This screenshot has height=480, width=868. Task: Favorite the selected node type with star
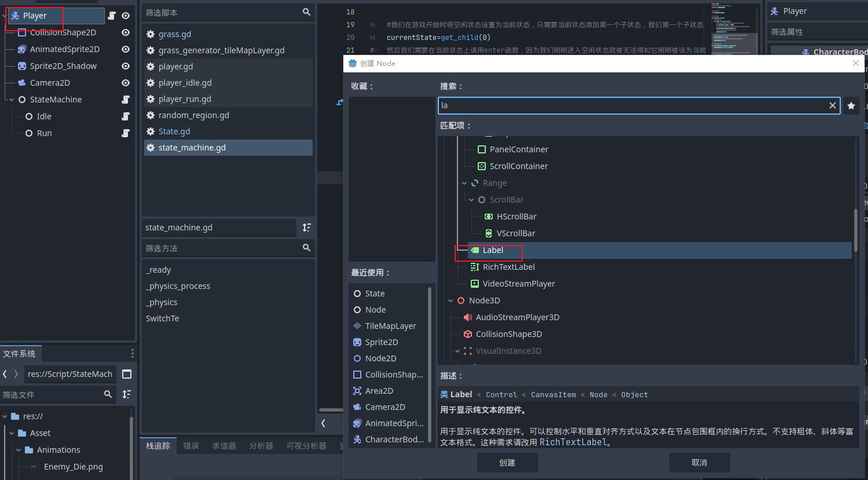pyautogui.click(x=851, y=105)
